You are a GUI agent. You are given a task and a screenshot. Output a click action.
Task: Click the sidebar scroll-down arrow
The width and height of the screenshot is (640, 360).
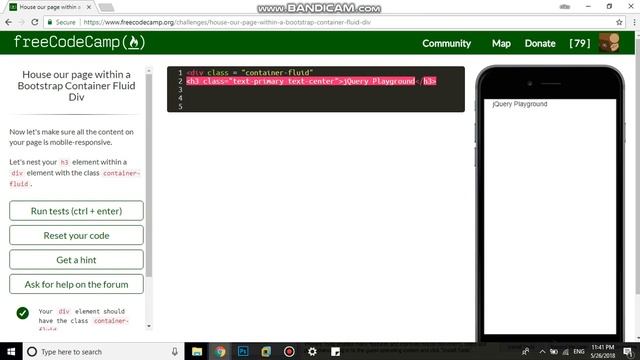point(149,326)
